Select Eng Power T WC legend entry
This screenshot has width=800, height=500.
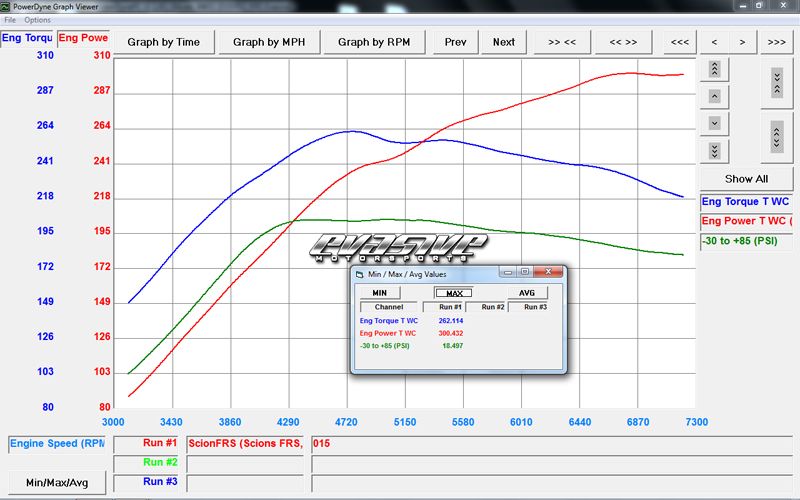746,221
